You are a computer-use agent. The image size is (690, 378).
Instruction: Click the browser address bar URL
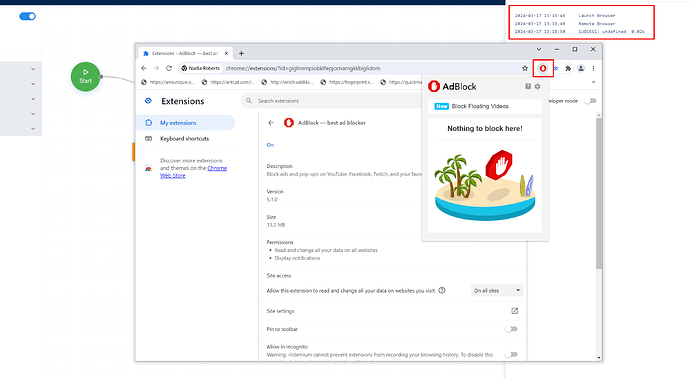coord(303,68)
